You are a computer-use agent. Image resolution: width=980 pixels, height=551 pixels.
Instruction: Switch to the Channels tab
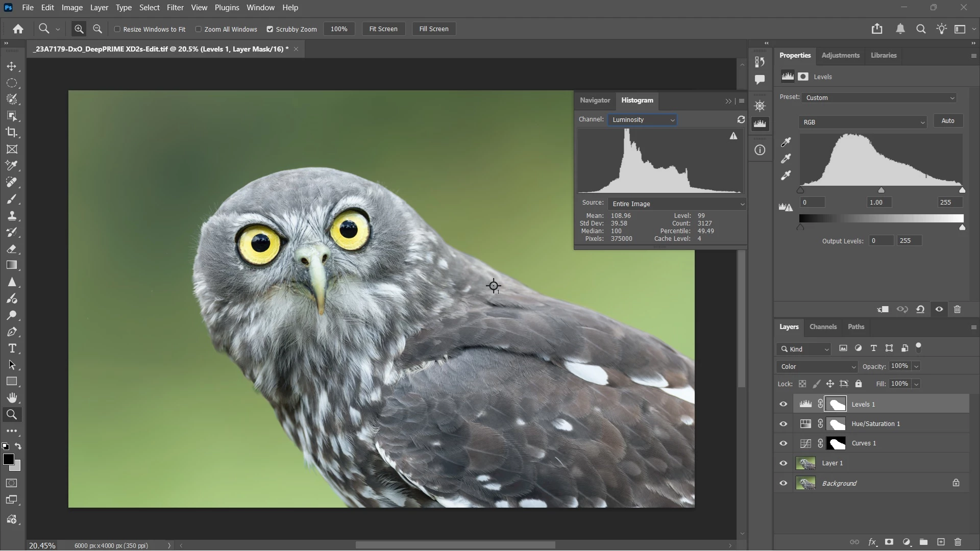[823, 327]
